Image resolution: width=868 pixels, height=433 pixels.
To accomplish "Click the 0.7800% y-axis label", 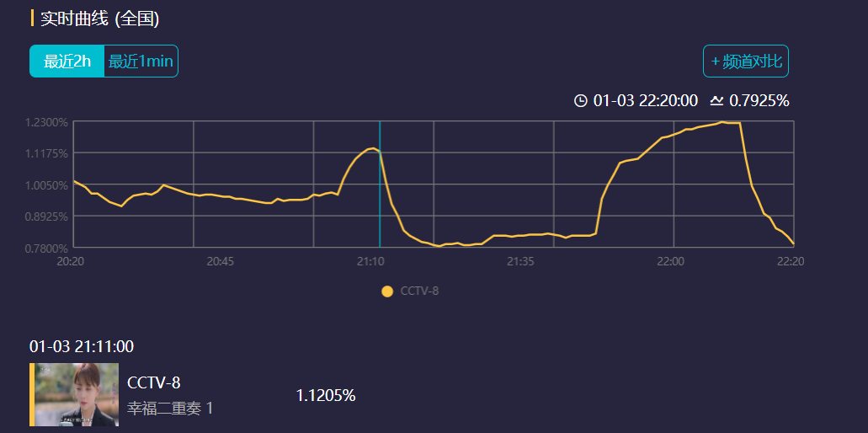I will pyautogui.click(x=46, y=248).
